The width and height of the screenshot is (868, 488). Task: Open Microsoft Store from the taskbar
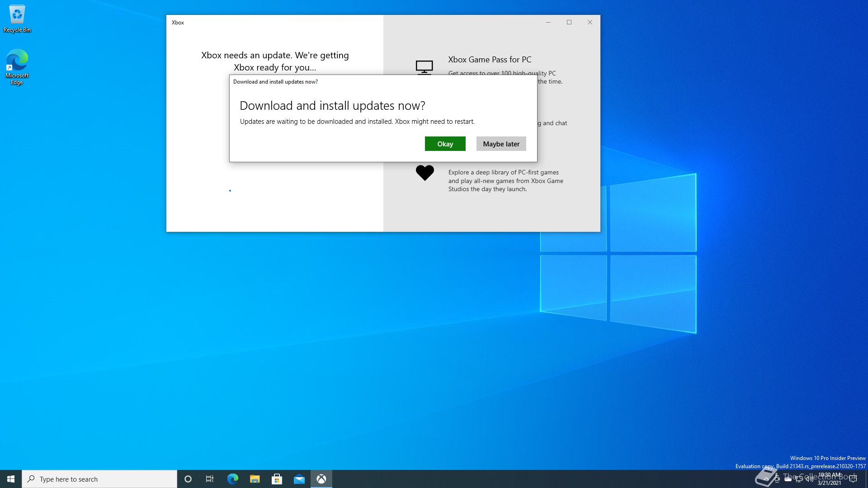pos(277,479)
